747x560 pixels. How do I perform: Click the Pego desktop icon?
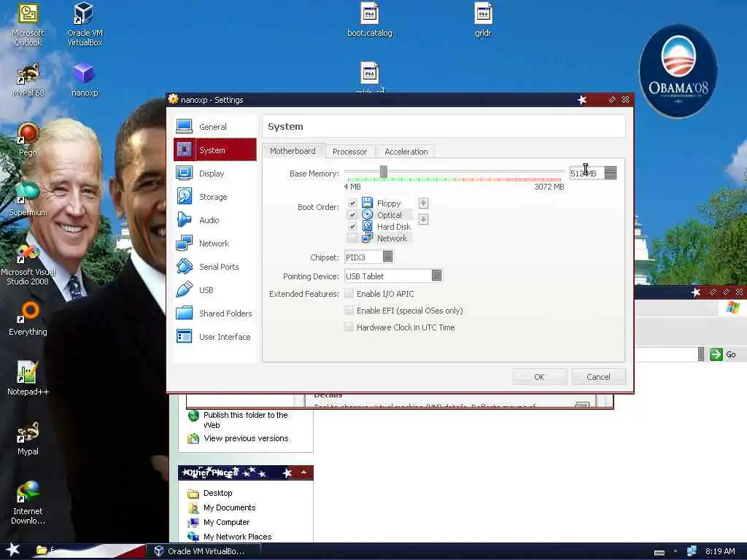click(x=28, y=139)
